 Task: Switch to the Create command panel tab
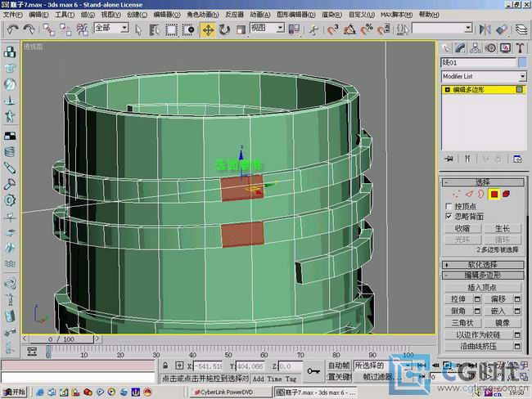click(446, 48)
